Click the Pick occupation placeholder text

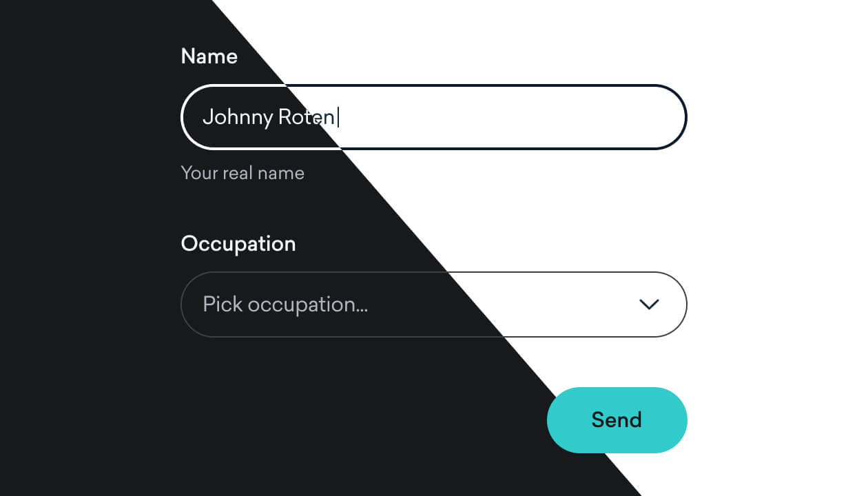point(286,304)
